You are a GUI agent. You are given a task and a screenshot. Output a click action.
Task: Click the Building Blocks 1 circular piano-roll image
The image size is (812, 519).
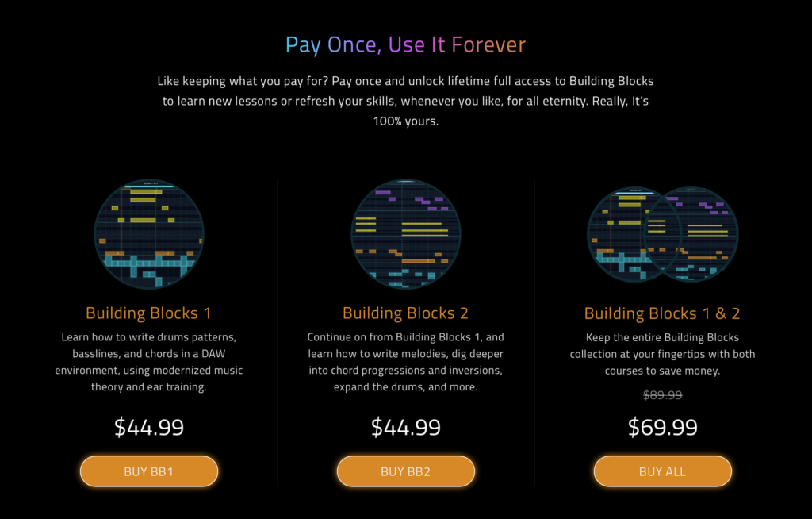[x=149, y=234]
